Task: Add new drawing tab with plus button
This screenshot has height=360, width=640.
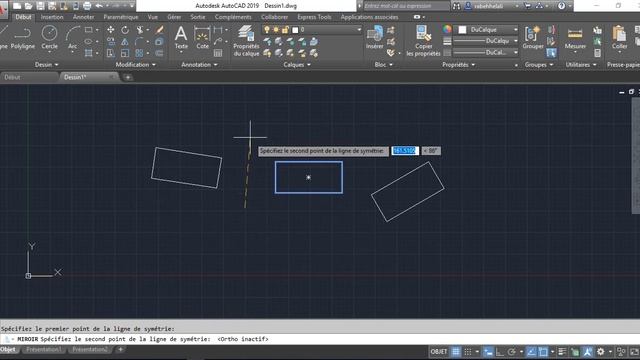Action: click(x=128, y=77)
